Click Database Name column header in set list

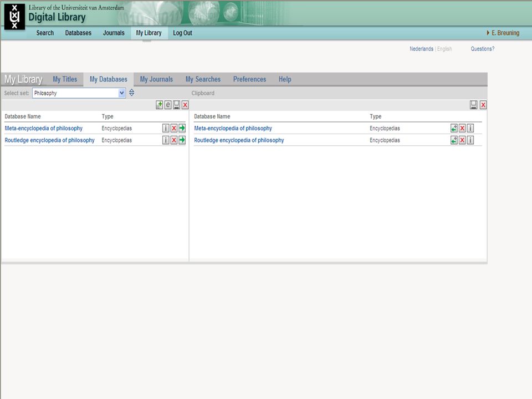point(23,116)
